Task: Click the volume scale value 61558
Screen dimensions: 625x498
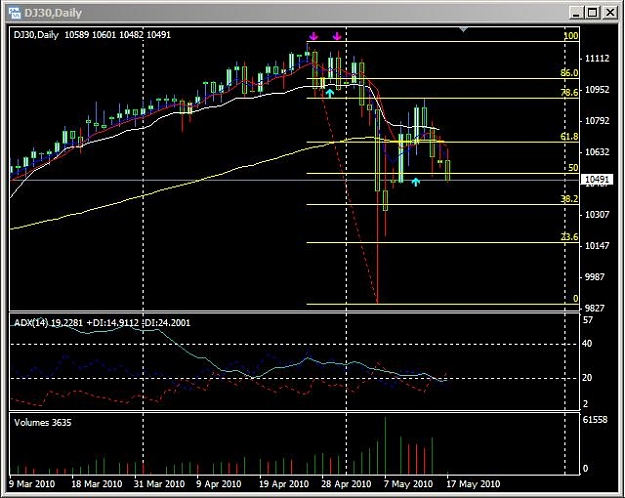Action: [595, 420]
